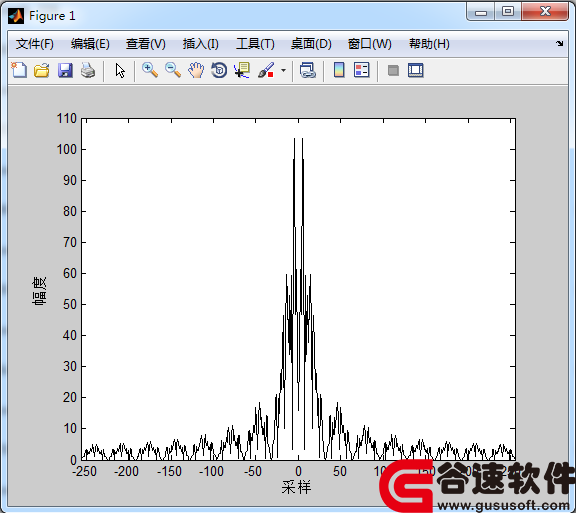576x513 pixels.
Task: Click the y-axis tick label 110
Action: (66, 118)
